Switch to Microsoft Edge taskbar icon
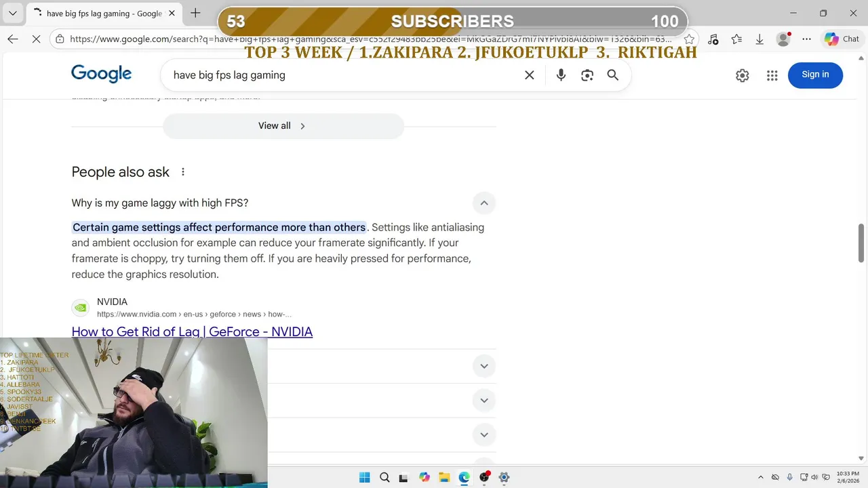 pyautogui.click(x=464, y=477)
